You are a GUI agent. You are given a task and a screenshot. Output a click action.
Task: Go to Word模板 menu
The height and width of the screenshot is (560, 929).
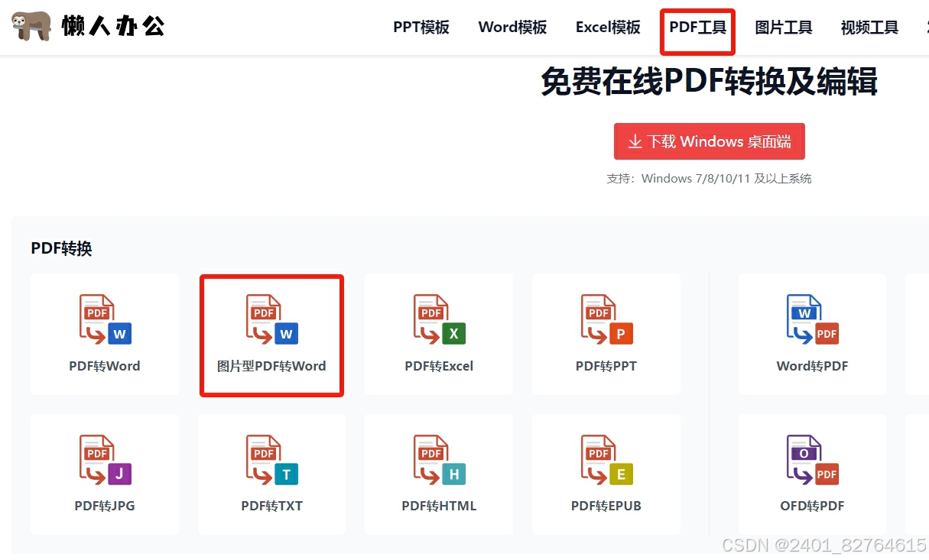512,28
